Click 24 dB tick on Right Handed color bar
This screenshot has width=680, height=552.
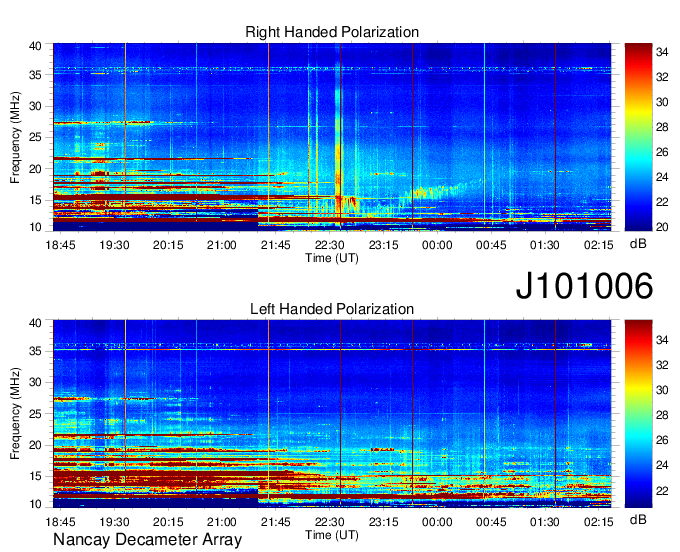tap(662, 177)
